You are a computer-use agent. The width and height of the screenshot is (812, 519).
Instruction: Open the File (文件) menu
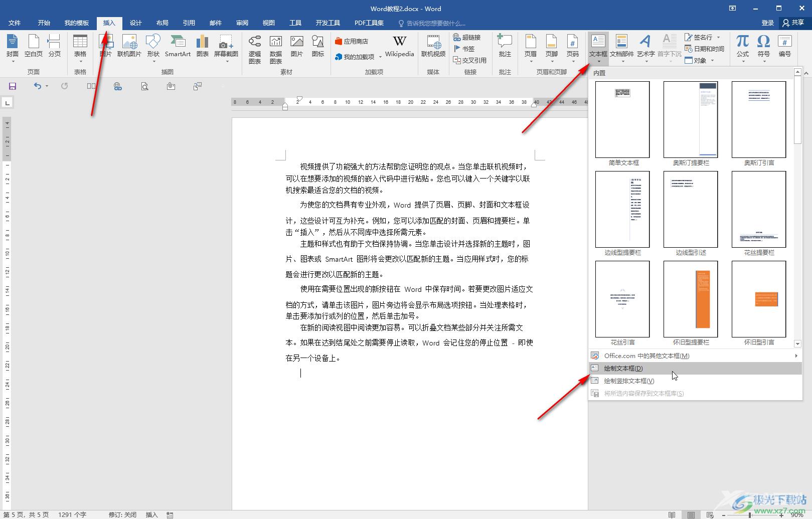pyautogui.click(x=15, y=23)
